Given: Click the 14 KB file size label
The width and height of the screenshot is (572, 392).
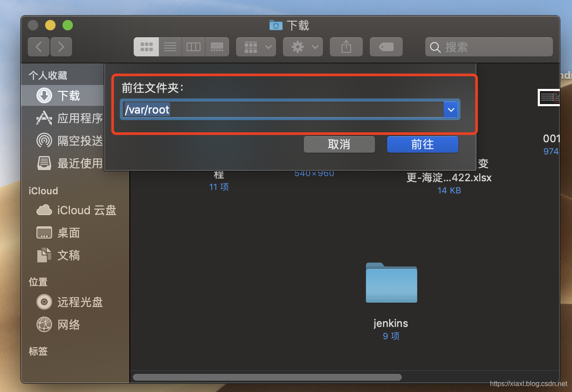Looking at the screenshot, I should coord(449,190).
